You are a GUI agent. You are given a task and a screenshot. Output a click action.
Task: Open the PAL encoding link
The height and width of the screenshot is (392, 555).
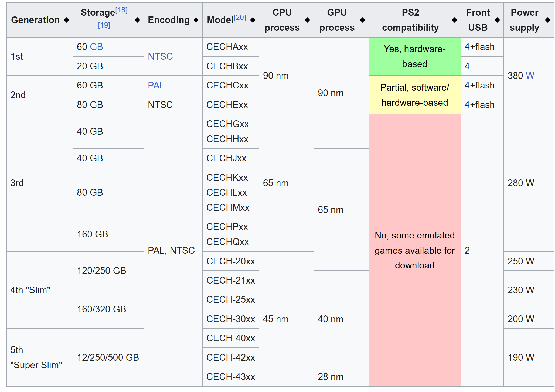(156, 85)
